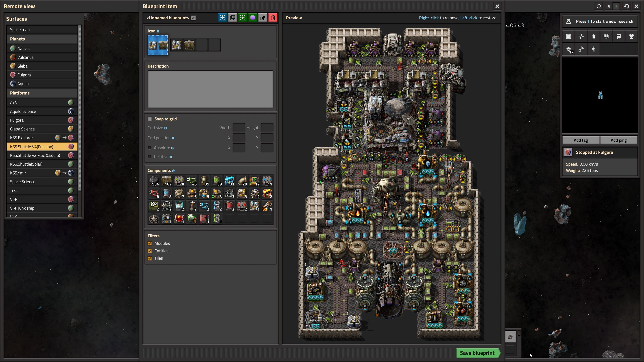Click the duplicate blueprint icon
The width and height of the screenshot is (644, 362).
[232, 18]
